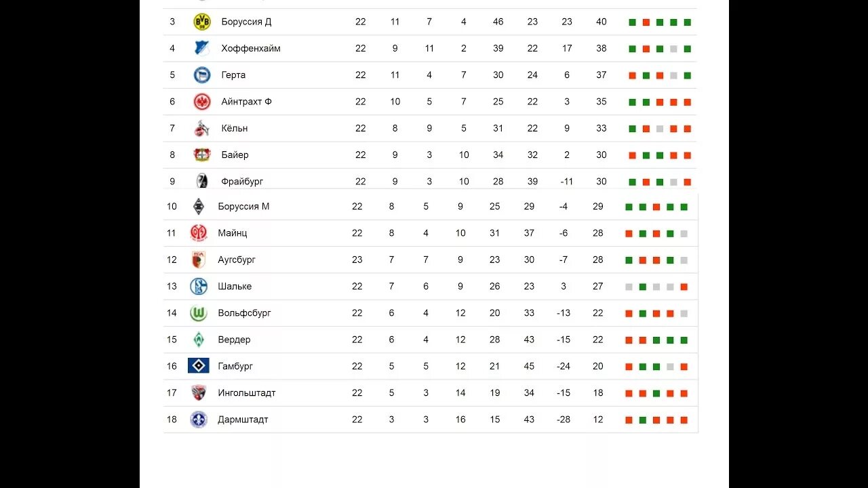
Task: Open the Хоффенхайм team name link
Action: (x=251, y=48)
